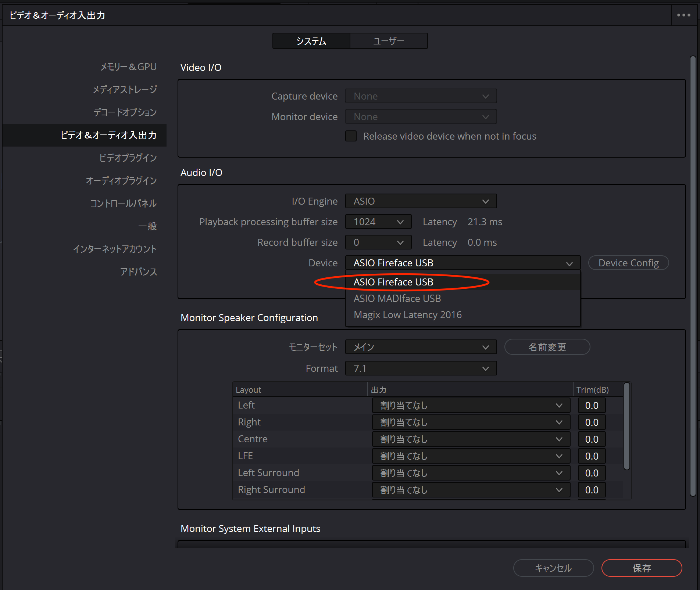Expand the I/O Engine dropdown
700x590 pixels.
pos(421,201)
